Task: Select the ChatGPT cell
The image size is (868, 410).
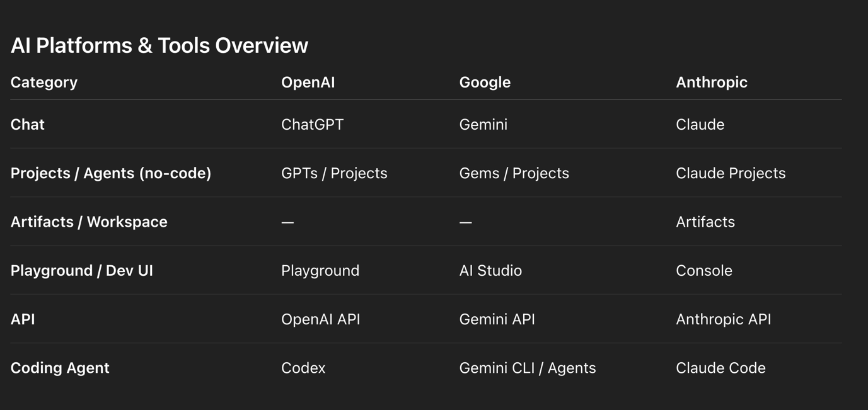Action: [x=312, y=125]
